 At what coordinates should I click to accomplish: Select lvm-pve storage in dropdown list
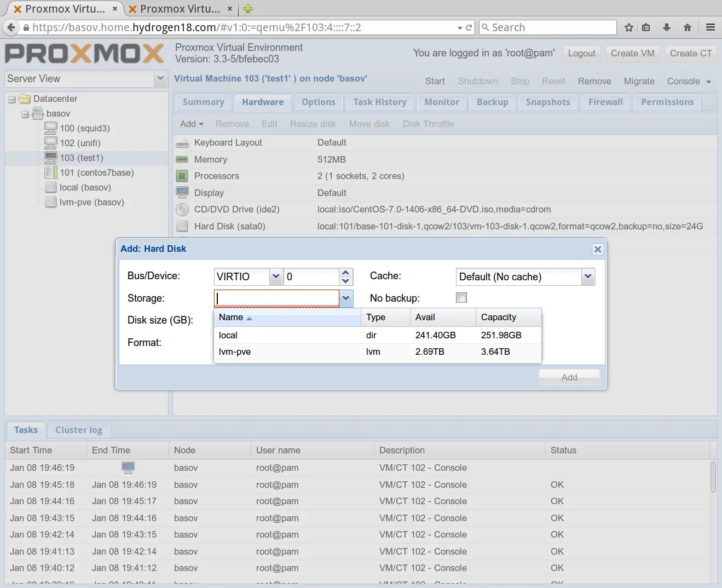click(x=378, y=351)
